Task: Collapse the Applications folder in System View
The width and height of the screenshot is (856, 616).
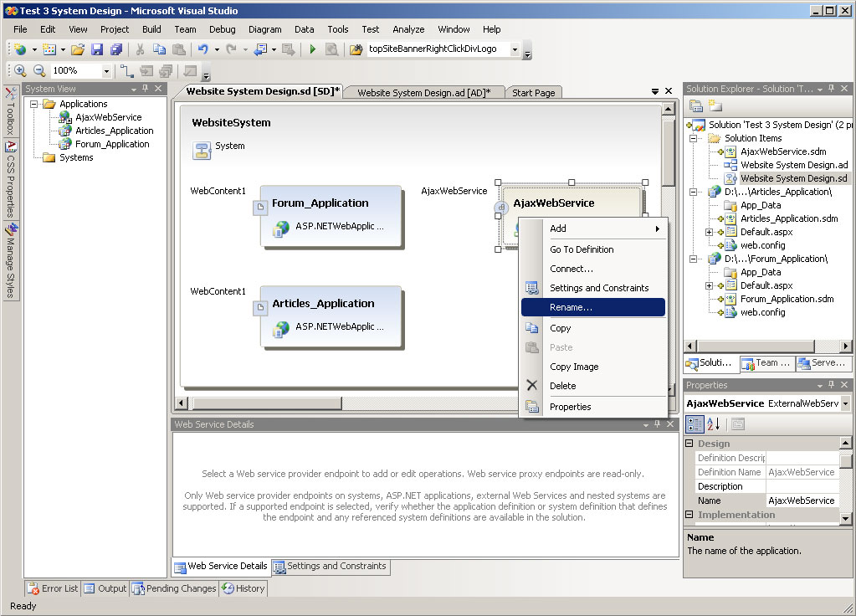Action: 33,104
